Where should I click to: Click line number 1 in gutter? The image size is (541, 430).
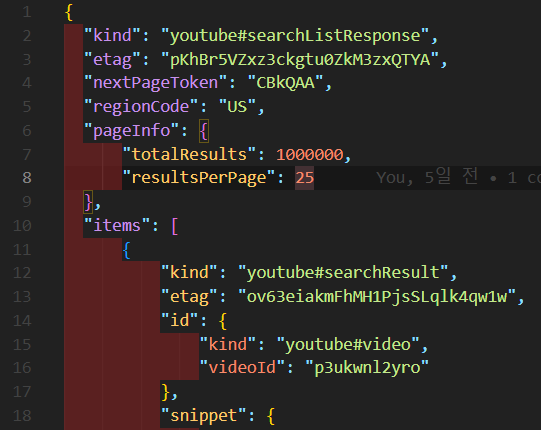(27, 12)
